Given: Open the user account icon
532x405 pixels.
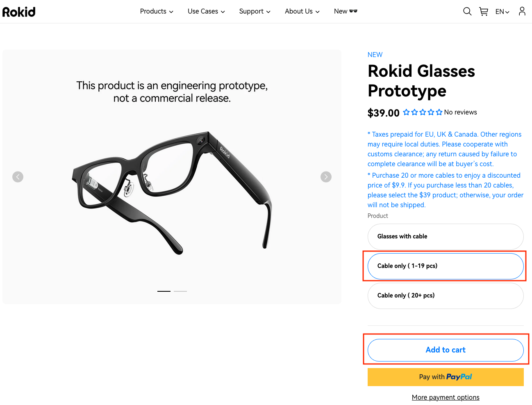Looking at the screenshot, I should coord(522,11).
